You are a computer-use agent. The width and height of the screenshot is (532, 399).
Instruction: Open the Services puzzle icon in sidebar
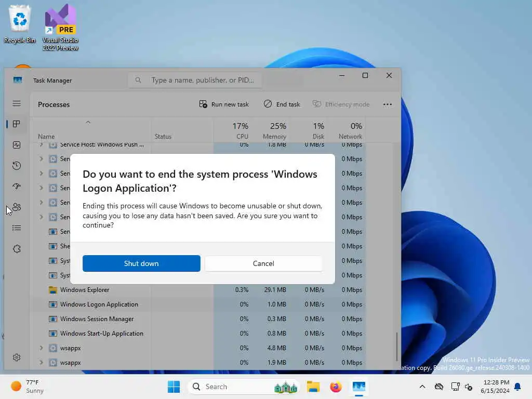coord(16,249)
